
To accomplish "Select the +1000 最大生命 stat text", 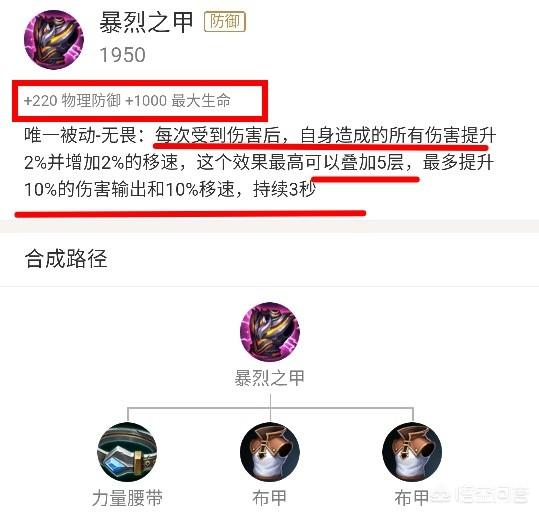I will click(x=178, y=101).
